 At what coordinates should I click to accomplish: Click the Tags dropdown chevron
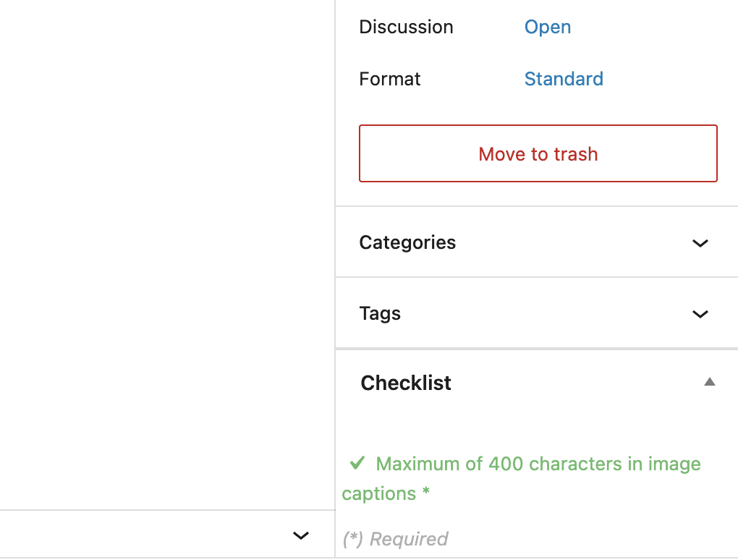[700, 314]
